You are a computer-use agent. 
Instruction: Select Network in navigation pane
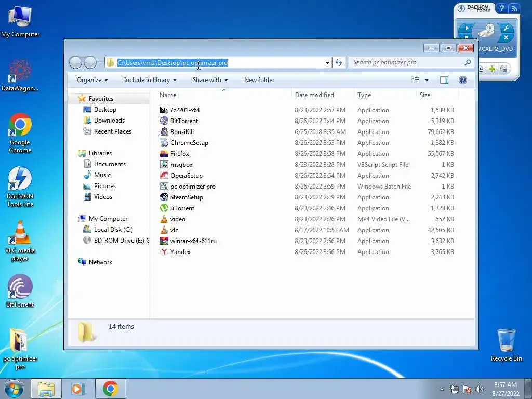[x=100, y=262]
